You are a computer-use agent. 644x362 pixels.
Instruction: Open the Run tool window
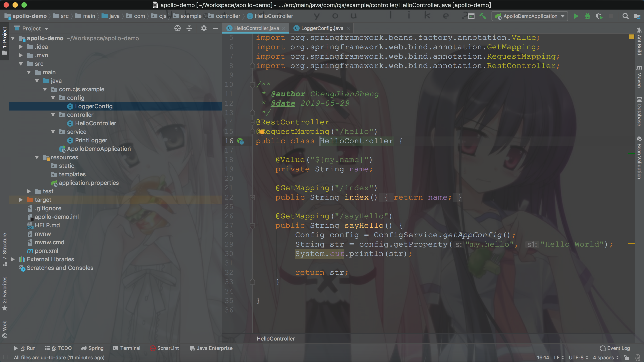point(25,348)
